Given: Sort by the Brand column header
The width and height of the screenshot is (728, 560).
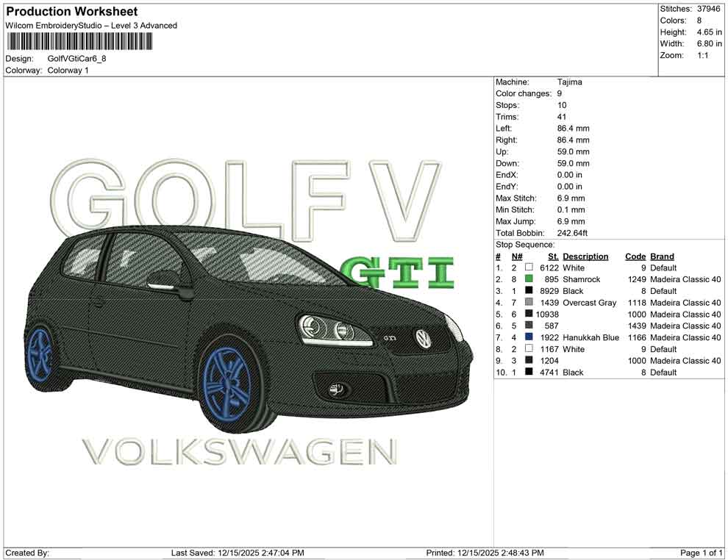Looking at the screenshot, I should 661,256.
